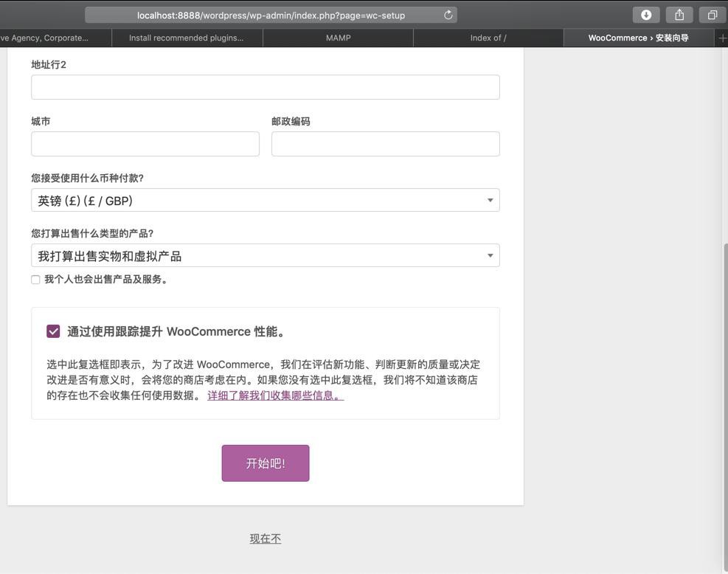Click the address bar with localhost URL
This screenshot has height=574, width=728.
[271, 15]
